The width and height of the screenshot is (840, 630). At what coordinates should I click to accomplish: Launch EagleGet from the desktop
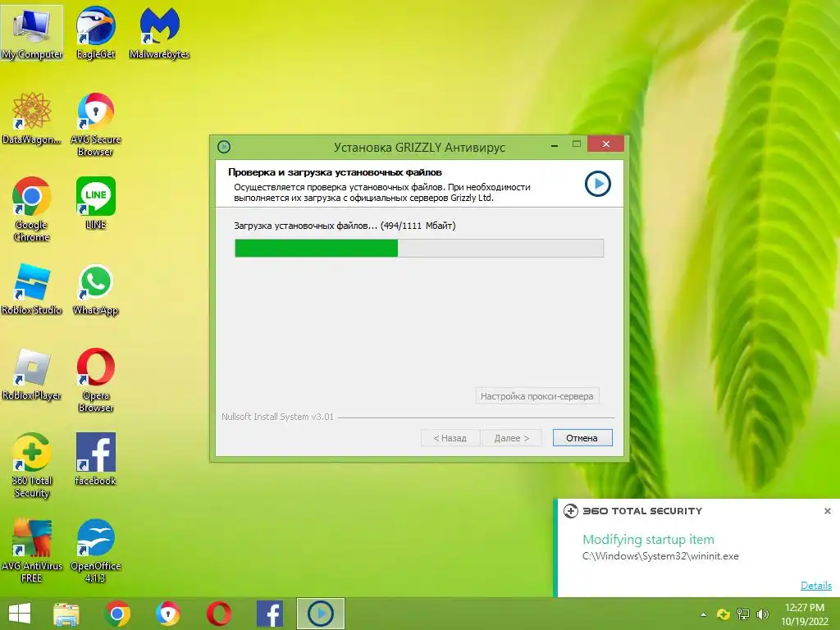coord(95,33)
